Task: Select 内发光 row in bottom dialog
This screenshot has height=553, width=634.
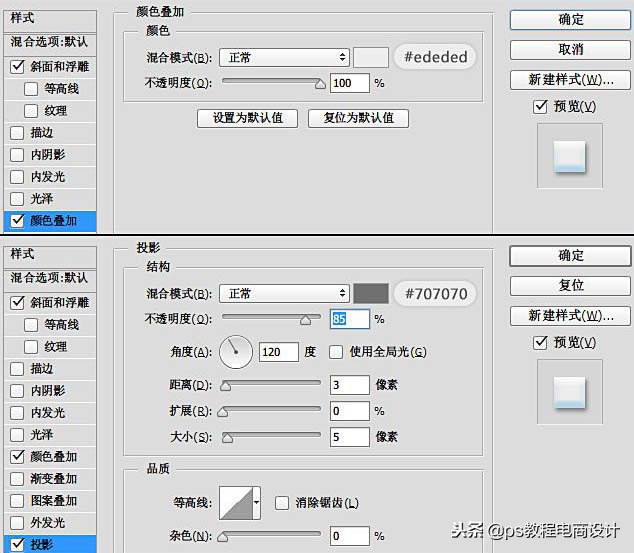Action: pyautogui.click(x=50, y=413)
